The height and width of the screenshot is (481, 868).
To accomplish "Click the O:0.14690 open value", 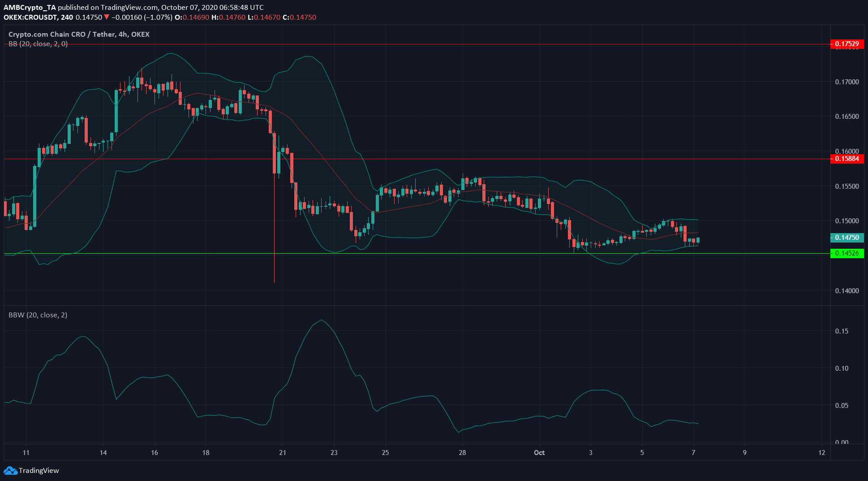I will coord(192,17).
